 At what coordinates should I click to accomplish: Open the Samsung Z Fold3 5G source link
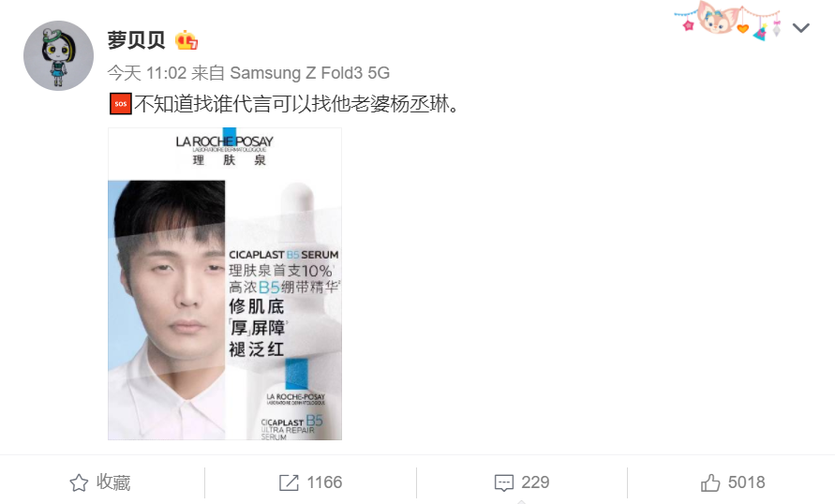309,73
